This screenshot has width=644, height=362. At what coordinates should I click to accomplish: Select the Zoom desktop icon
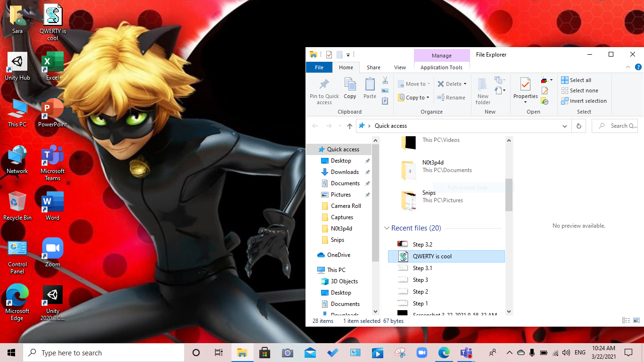pyautogui.click(x=52, y=253)
